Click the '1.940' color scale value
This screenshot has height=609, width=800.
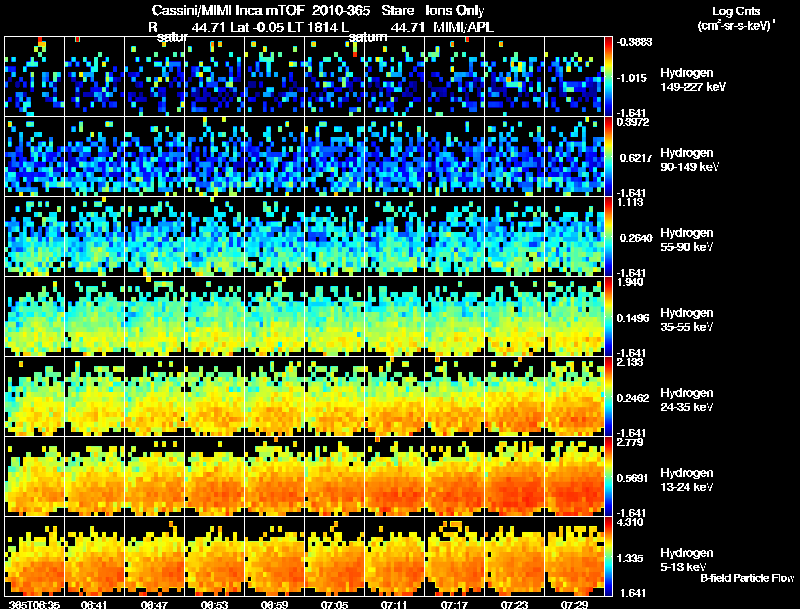coord(630,282)
